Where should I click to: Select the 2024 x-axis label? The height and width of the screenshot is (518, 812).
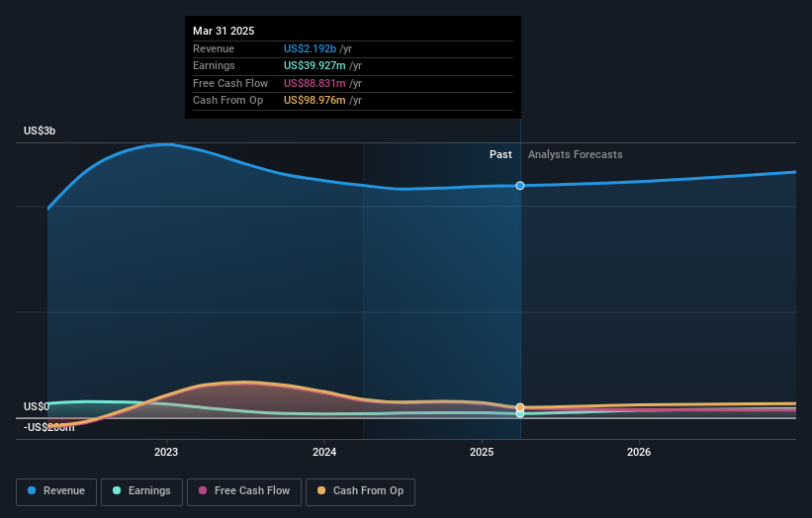[x=324, y=452]
